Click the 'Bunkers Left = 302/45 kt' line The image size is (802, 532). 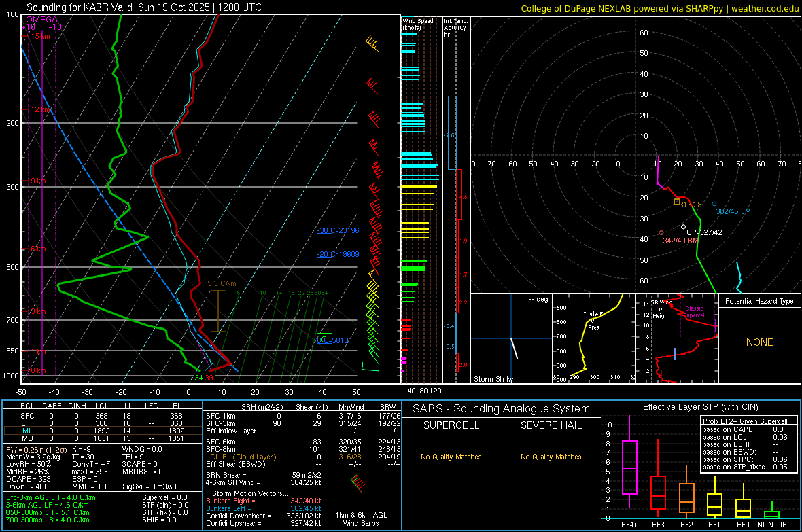(x=264, y=508)
